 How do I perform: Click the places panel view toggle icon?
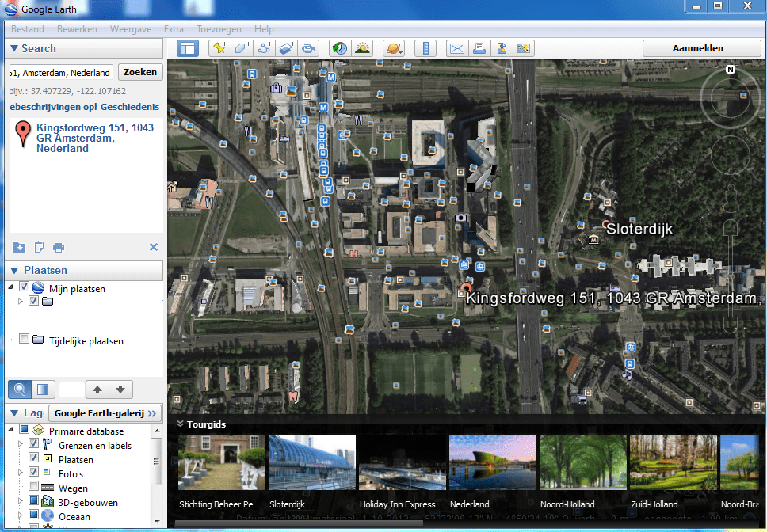point(43,389)
